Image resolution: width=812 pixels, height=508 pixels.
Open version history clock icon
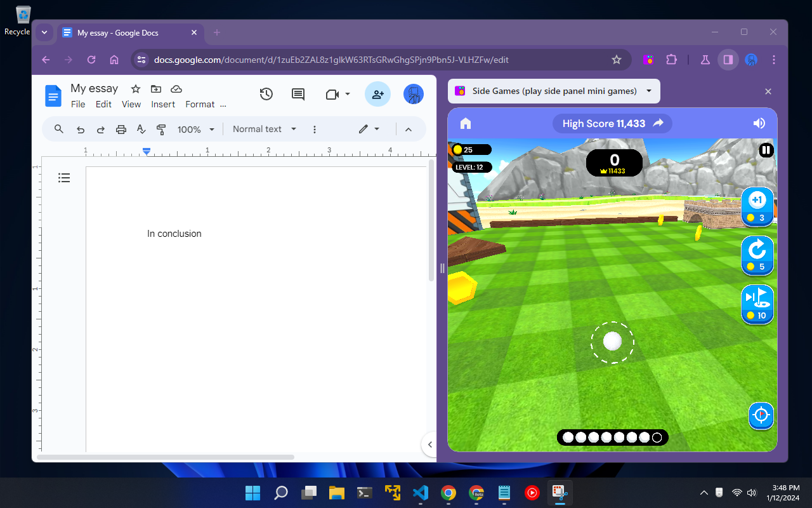(x=266, y=94)
